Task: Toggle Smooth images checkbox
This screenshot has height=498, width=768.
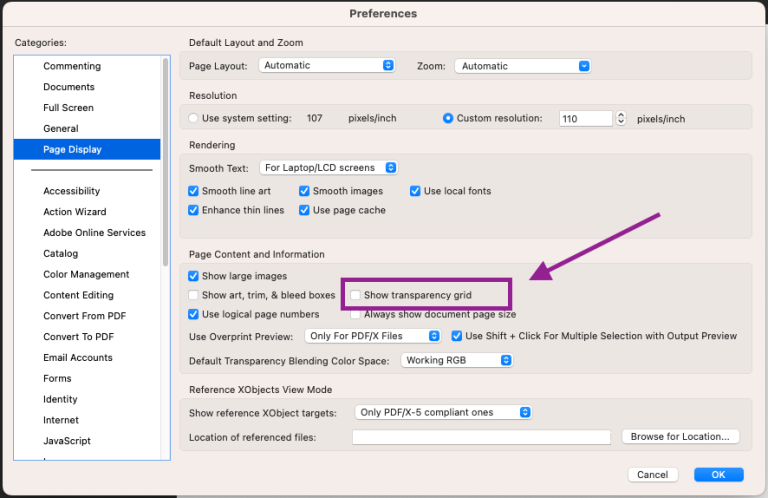Action: click(304, 191)
